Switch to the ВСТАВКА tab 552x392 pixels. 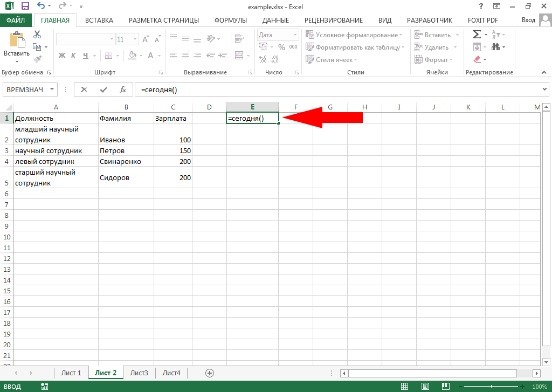coord(99,20)
